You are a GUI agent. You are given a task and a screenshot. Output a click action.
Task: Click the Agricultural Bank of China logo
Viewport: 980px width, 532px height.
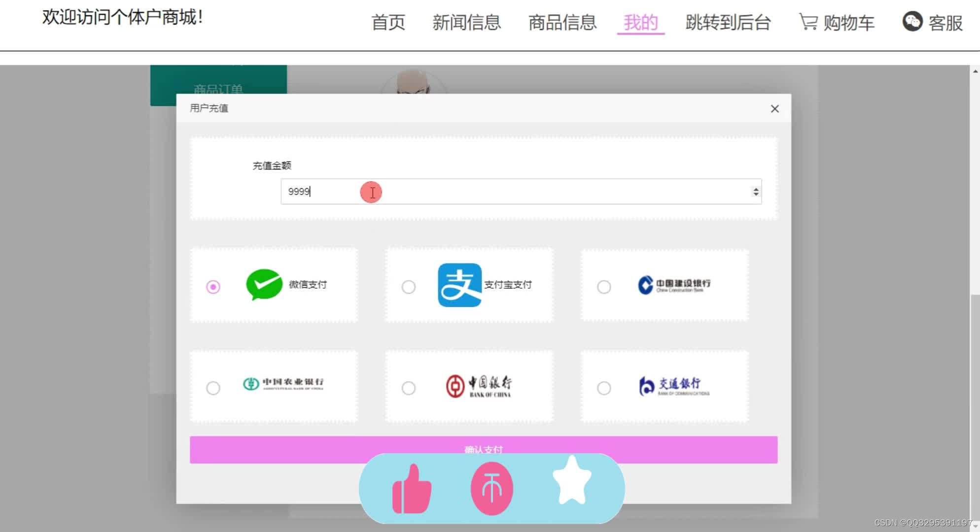283,384
